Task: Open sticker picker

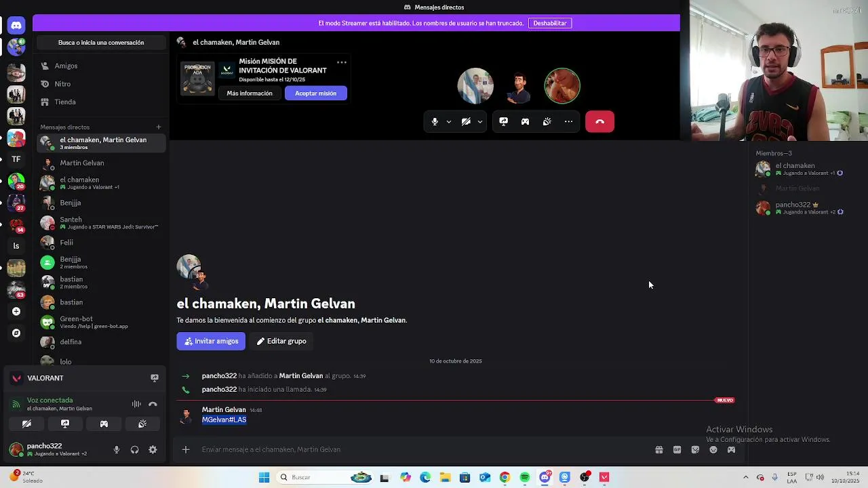Action: pos(695,449)
